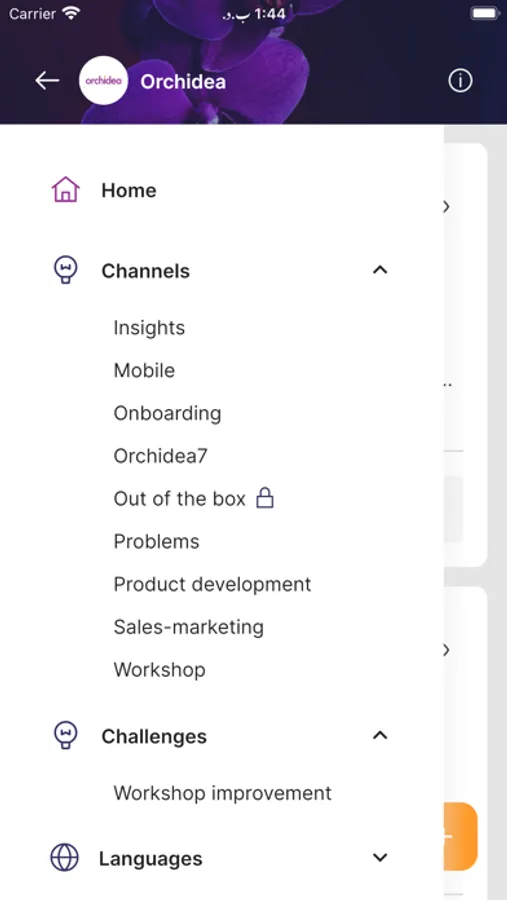
Task: Open the Product development channel
Action: [212, 584]
